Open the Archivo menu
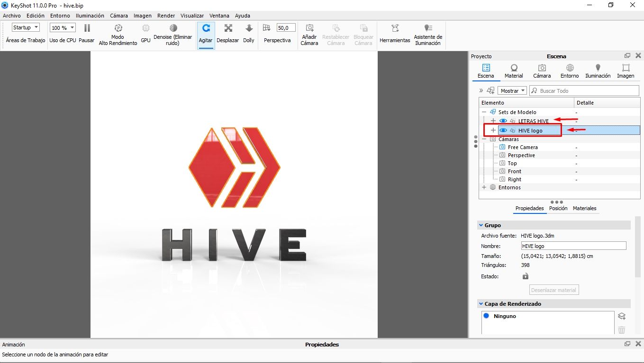This screenshot has width=644, height=363. [x=12, y=16]
